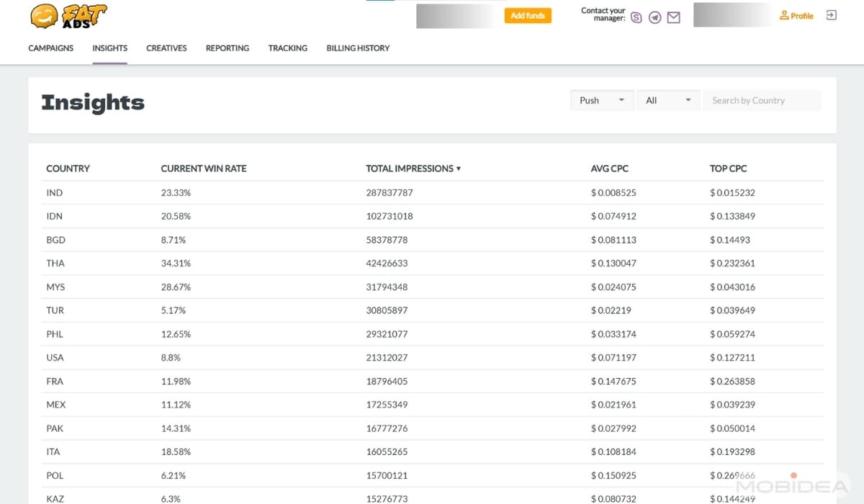Sort by Total Impressions using the arrow icon
This screenshot has height=504, width=864.
459,168
